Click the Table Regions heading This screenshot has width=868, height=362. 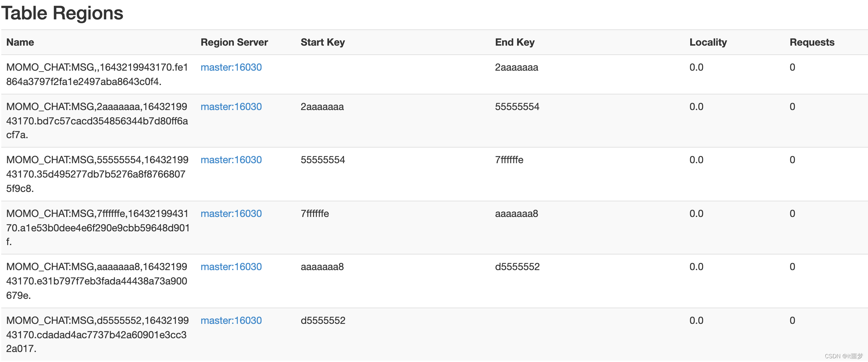(62, 13)
